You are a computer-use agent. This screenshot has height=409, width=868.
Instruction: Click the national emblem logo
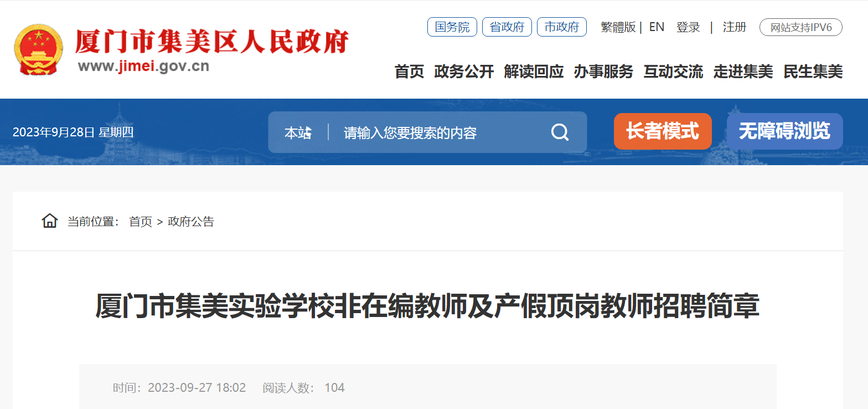point(39,50)
